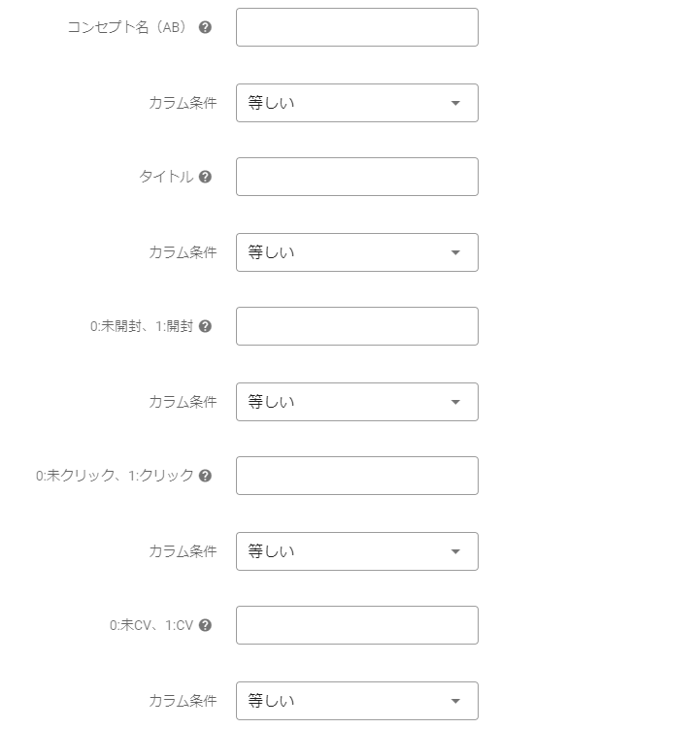700x729 pixels.
Task: Click question mark icon beside 0:未CV、1:CV
Action: tap(205, 625)
